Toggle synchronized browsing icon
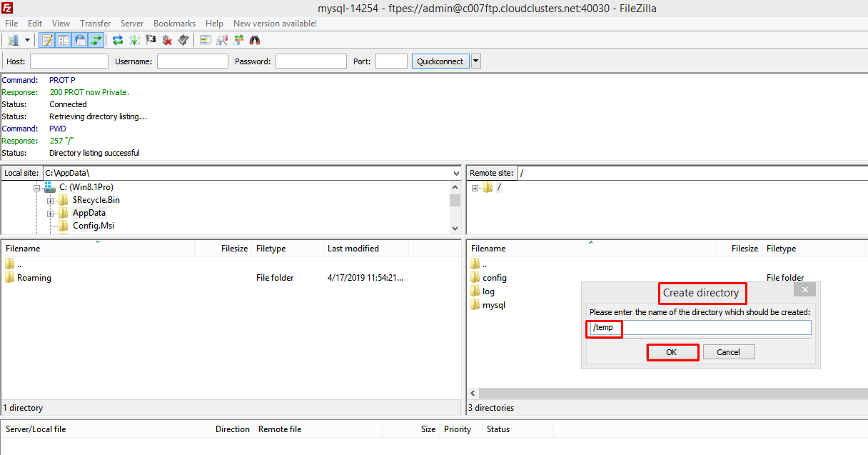 pos(238,40)
